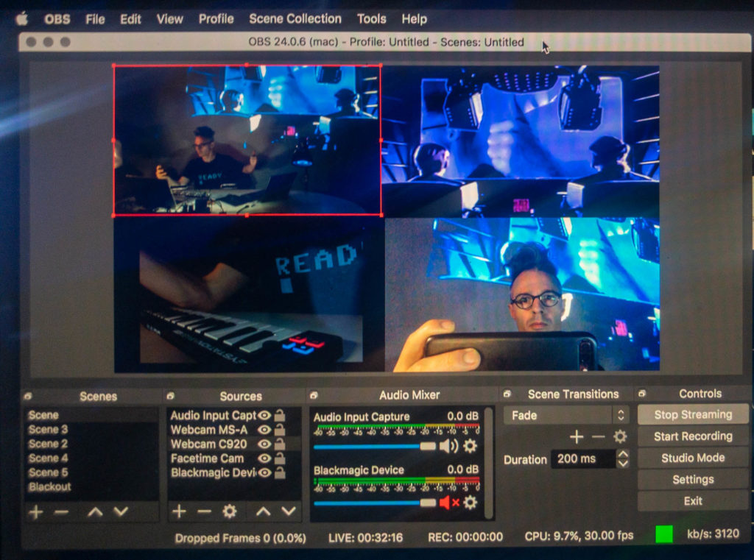Move source down in Sources list
This screenshot has height=560, width=754.
coord(289,511)
